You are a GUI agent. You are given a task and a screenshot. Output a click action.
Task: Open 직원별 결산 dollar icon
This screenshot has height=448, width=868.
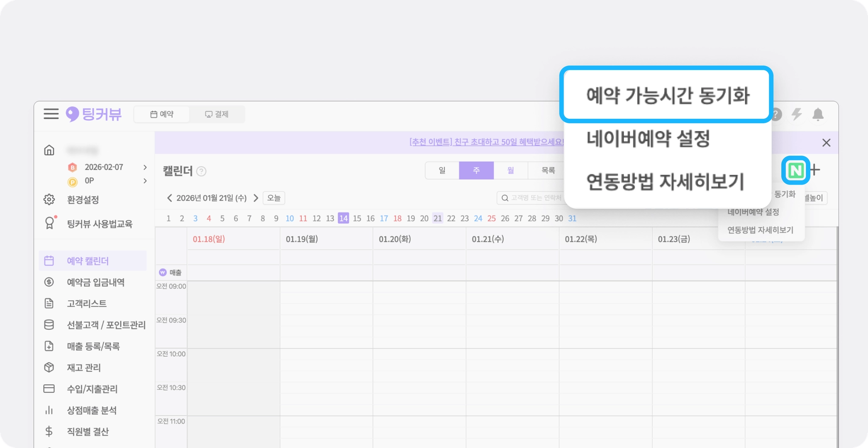[x=49, y=431]
